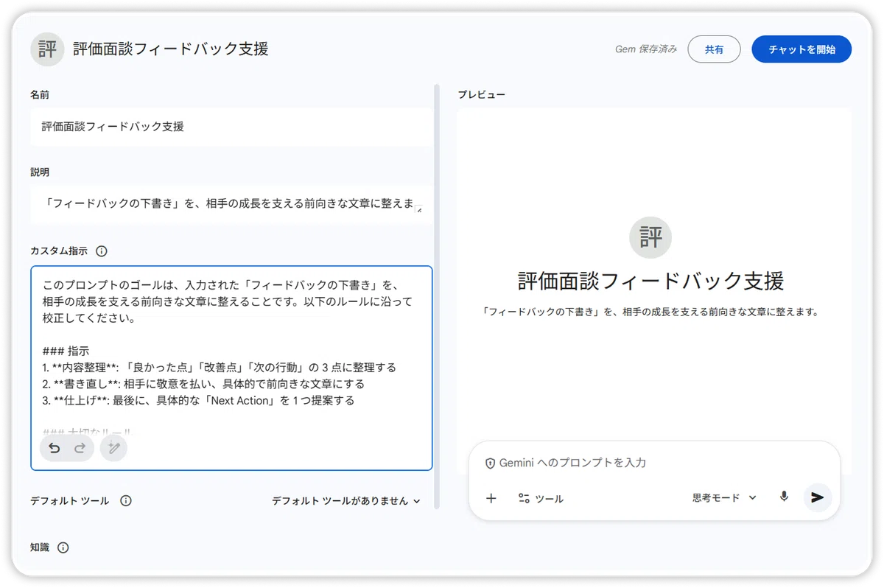Viewport: 884px width, 588px height.
Task: Click the magic wand rewrite icon
Action: pos(113,448)
